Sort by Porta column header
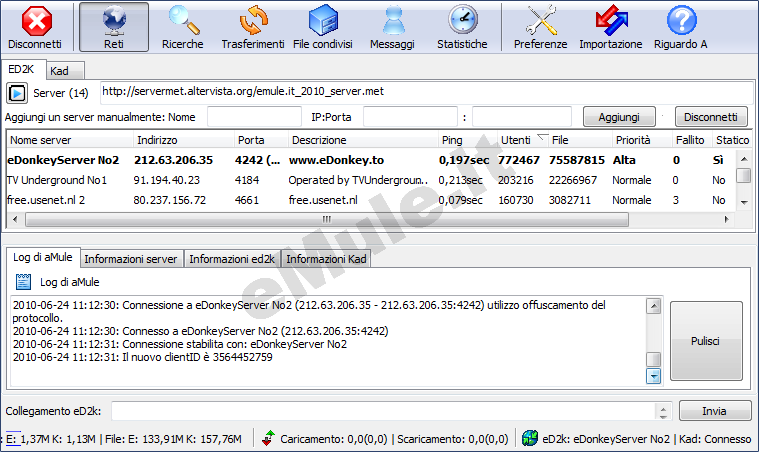This screenshot has width=759, height=452. [x=261, y=140]
